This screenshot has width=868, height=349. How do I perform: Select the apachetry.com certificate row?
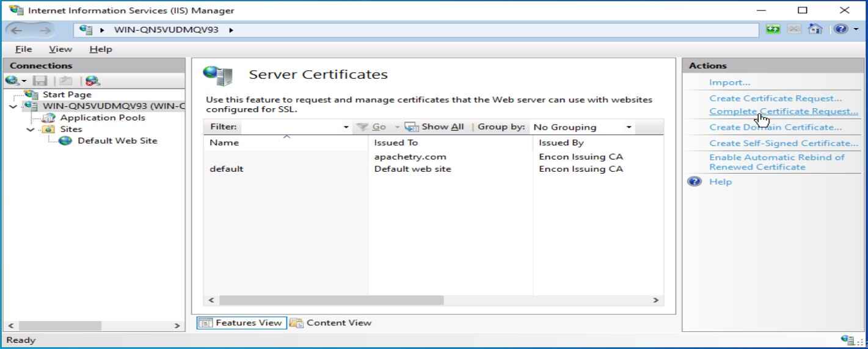coord(407,157)
